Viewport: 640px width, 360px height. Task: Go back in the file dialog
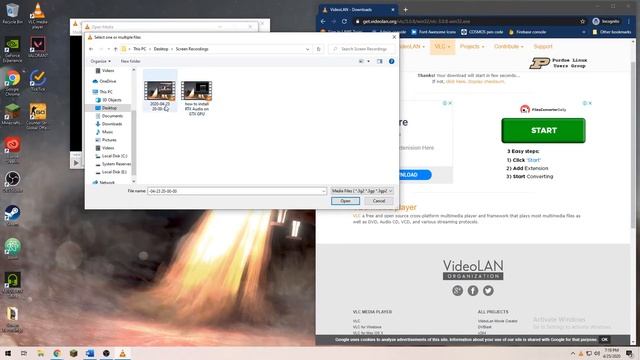[x=91, y=49]
